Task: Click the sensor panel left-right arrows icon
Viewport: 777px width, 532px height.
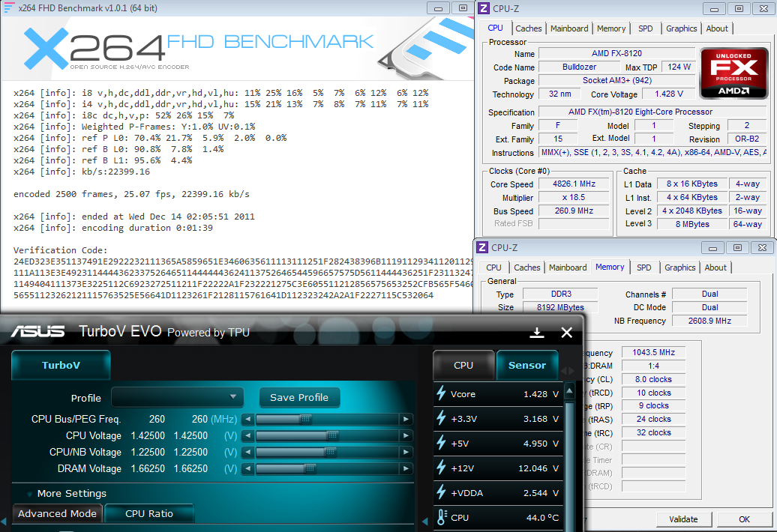Action: (568, 371)
